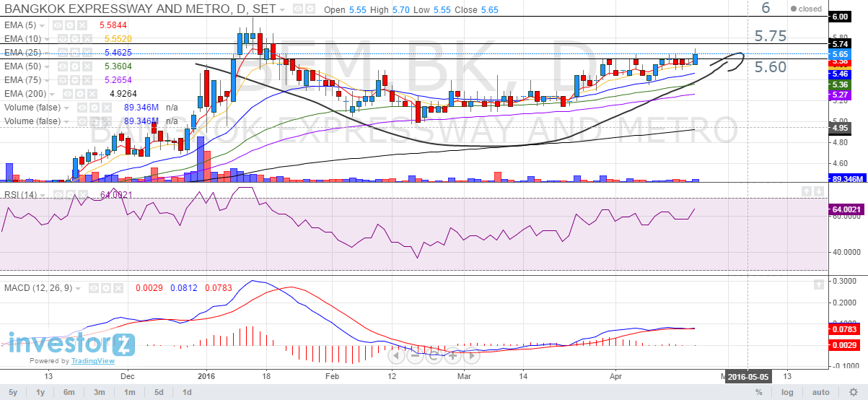The width and height of the screenshot is (868, 400).
Task: Toggle visibility of EMA (75)
Action: click(63, 80)
